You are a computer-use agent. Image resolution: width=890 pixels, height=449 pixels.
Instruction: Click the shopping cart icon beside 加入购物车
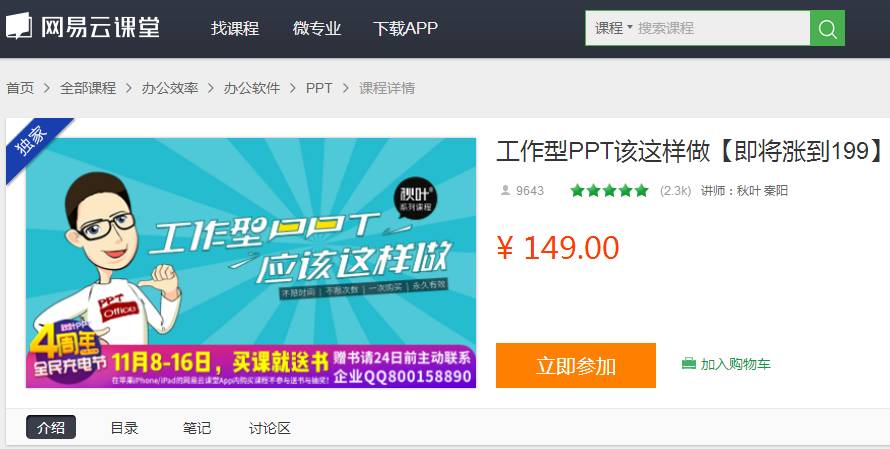pos(689,363)
